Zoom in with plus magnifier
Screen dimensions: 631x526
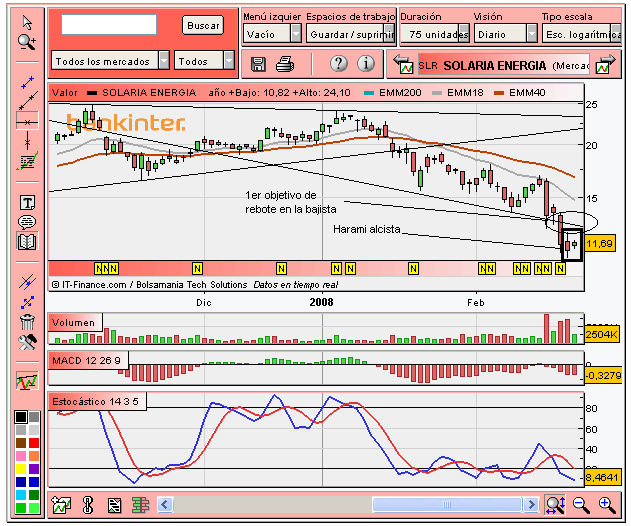click(x=607, y=505)
